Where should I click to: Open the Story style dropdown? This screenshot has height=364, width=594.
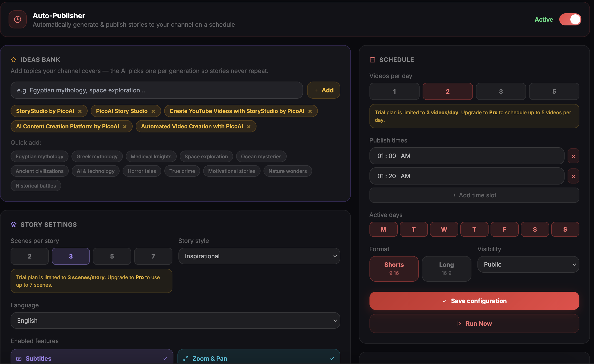(x=259, y=256)
